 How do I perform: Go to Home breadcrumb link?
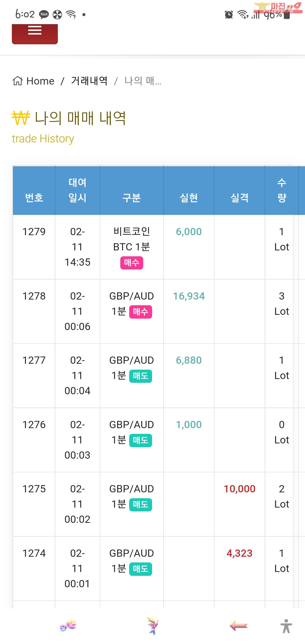pos(40,81)
